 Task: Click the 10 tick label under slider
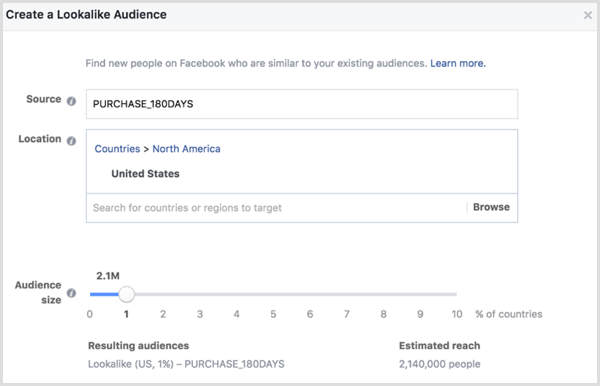tap(457, 314)
